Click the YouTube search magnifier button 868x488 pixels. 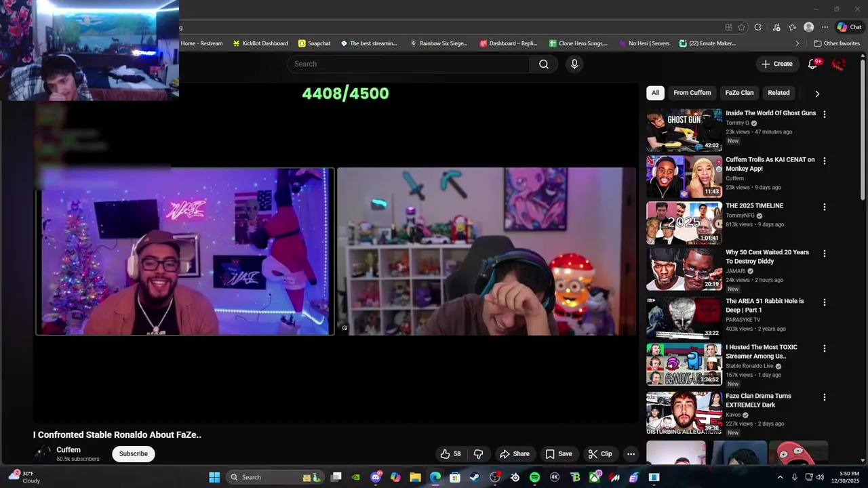coord(544,64)
